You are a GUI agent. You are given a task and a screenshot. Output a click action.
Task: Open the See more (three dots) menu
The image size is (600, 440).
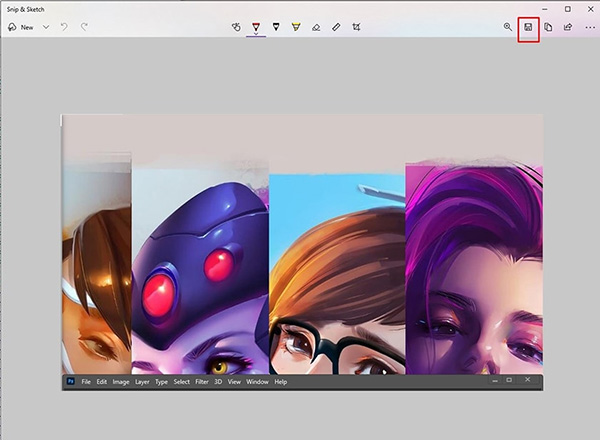click(590, 27)
